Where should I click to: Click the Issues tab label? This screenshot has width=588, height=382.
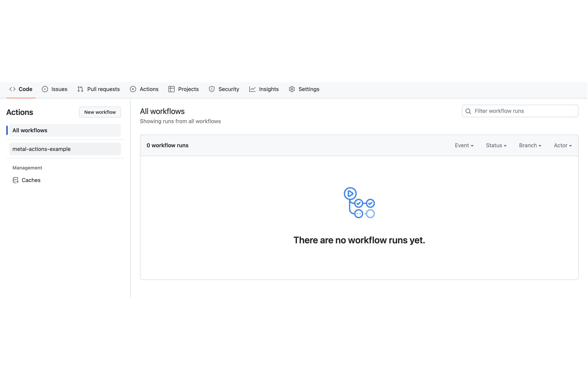(x=59, y=89)
